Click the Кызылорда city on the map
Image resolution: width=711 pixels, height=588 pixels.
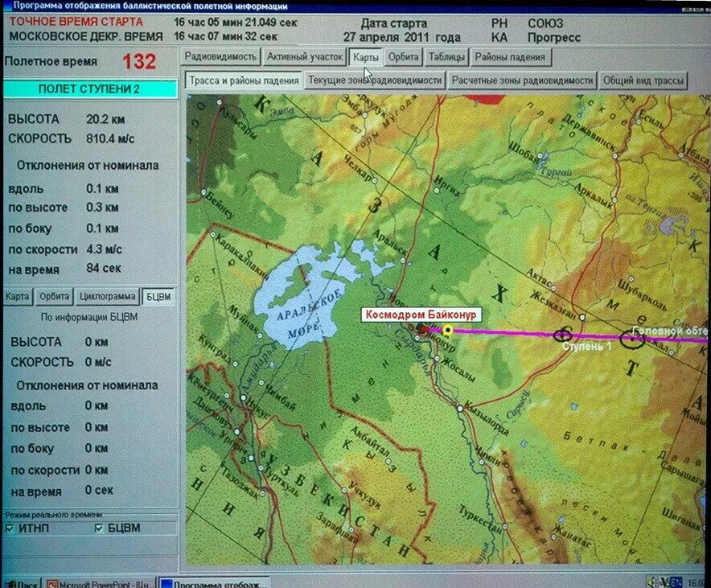coord(460,408)
